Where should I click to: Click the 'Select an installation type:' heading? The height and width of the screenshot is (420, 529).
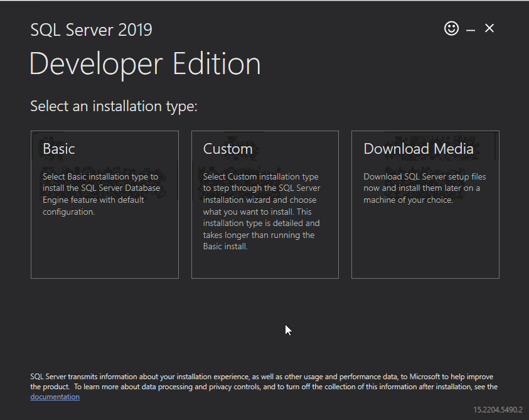(114, 106)
